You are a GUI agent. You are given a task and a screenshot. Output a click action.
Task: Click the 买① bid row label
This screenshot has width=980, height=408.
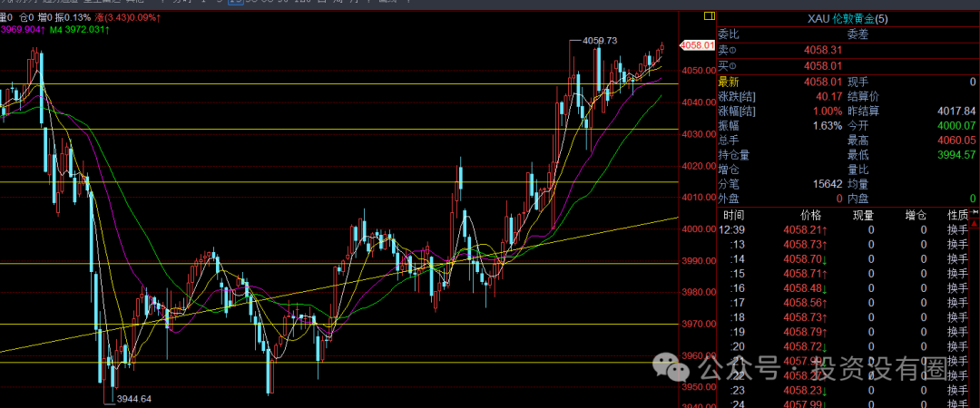point(727,65)
